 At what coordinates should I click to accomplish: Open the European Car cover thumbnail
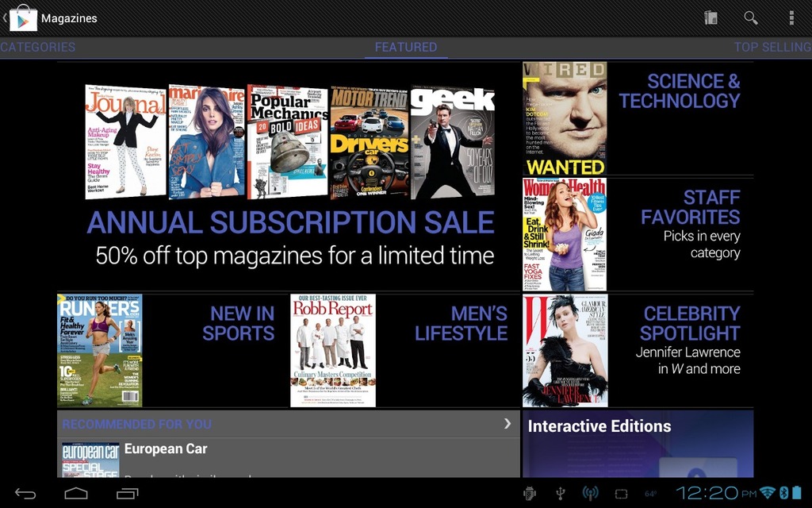(x=90, y=460)
